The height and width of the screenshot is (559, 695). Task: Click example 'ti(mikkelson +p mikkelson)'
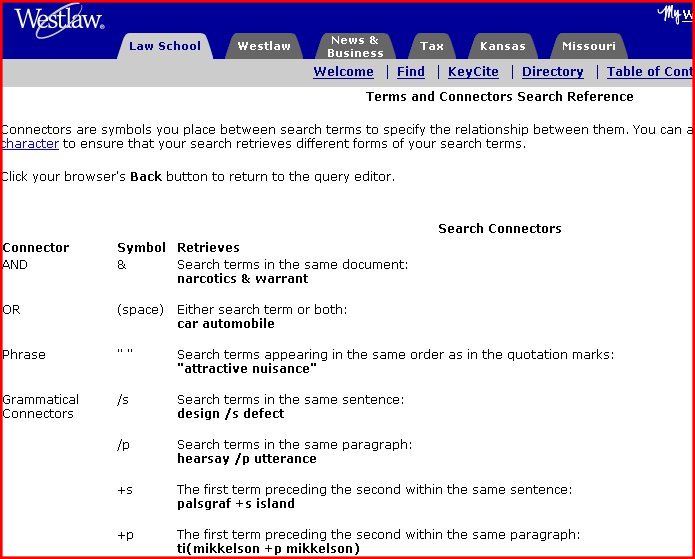268,549
